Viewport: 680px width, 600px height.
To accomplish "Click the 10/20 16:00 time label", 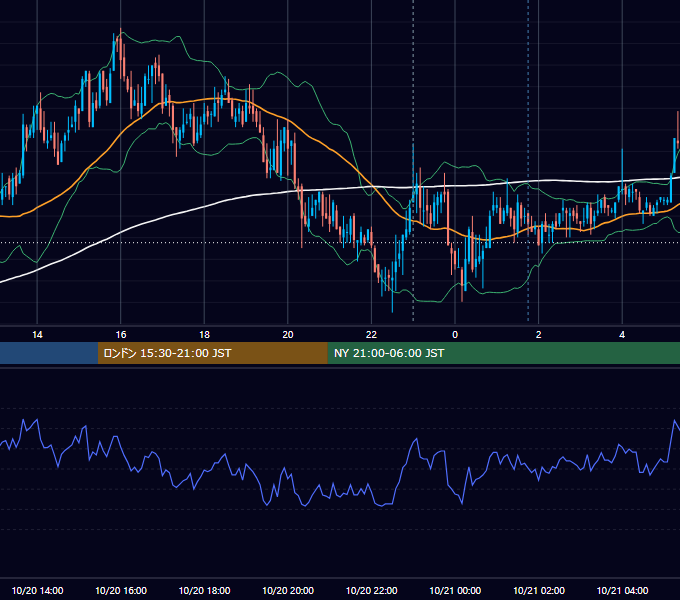I will pyautogui.click(x=121, y=590).
